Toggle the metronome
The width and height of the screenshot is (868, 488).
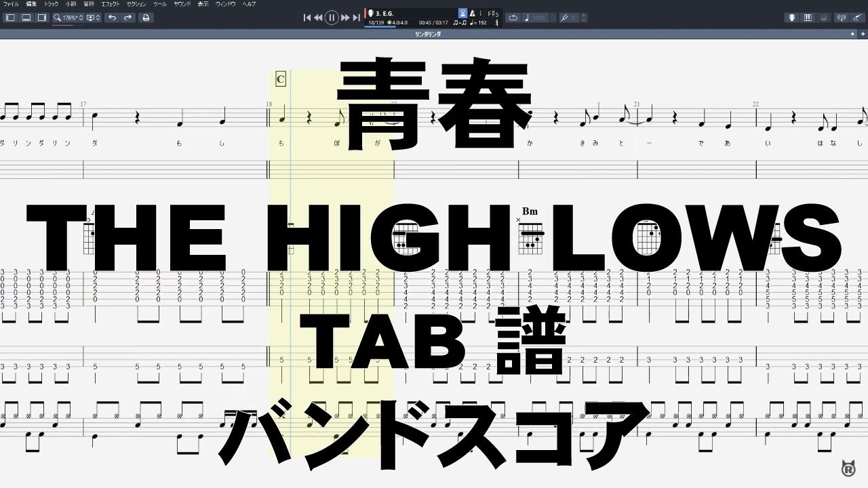[473, 13]
